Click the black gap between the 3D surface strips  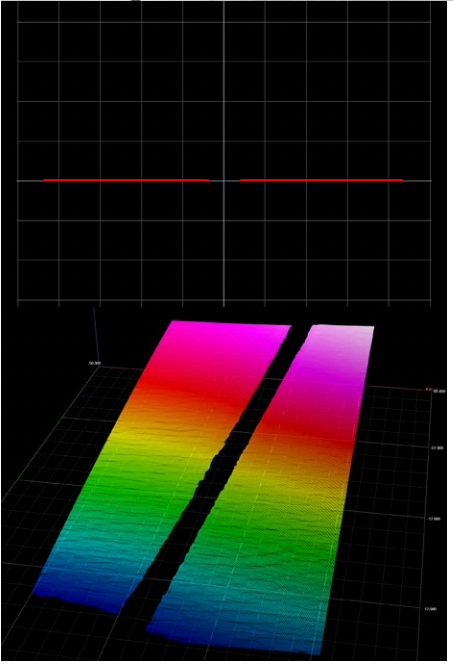point(225,468)
